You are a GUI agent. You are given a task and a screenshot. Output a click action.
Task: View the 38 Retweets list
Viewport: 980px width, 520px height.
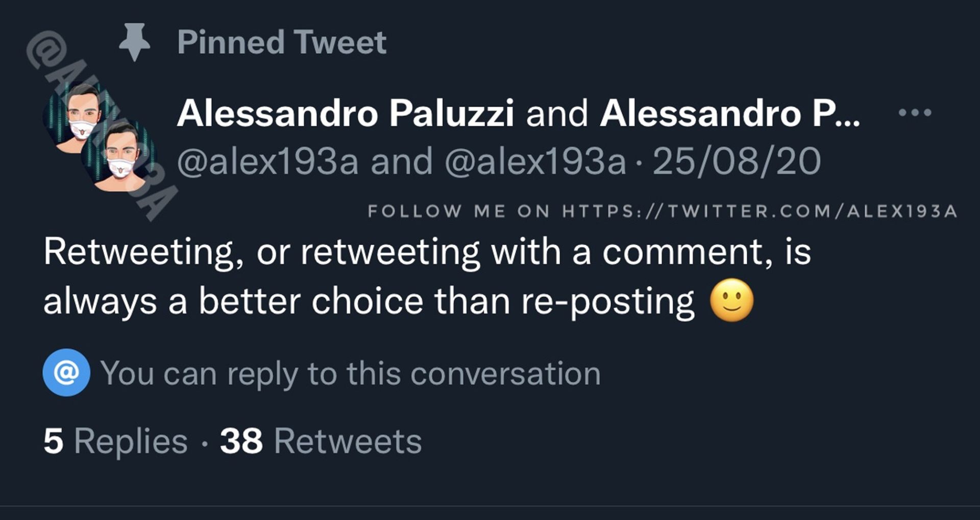(321, 441)
